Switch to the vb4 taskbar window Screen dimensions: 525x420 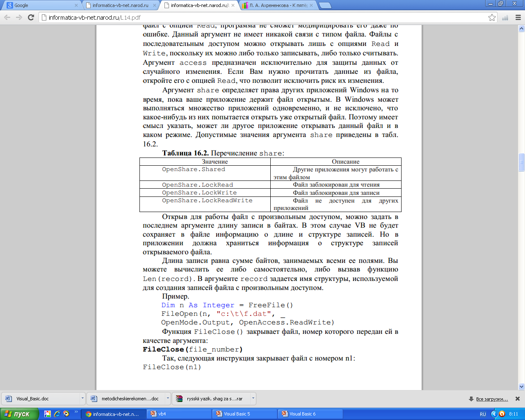pos(178,414)
